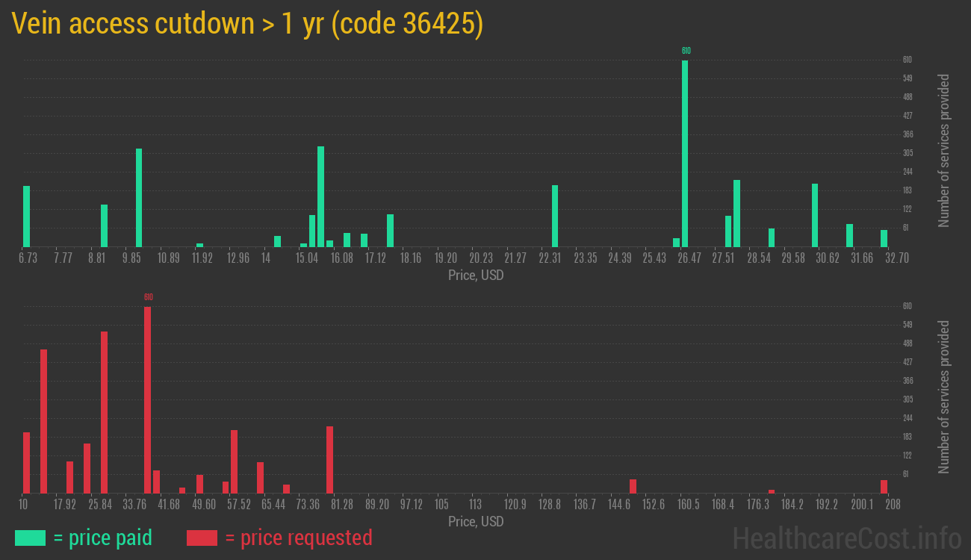Click the bottom chart's Price, USD label

476,521
